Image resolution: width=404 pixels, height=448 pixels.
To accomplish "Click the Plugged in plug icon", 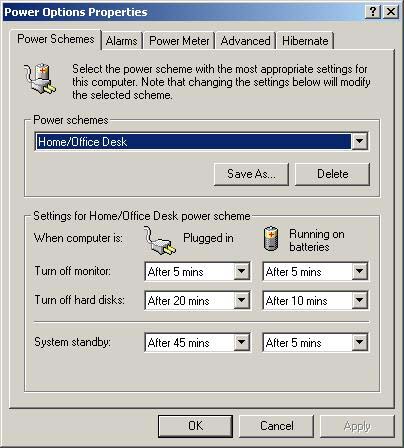I will 160,240.
